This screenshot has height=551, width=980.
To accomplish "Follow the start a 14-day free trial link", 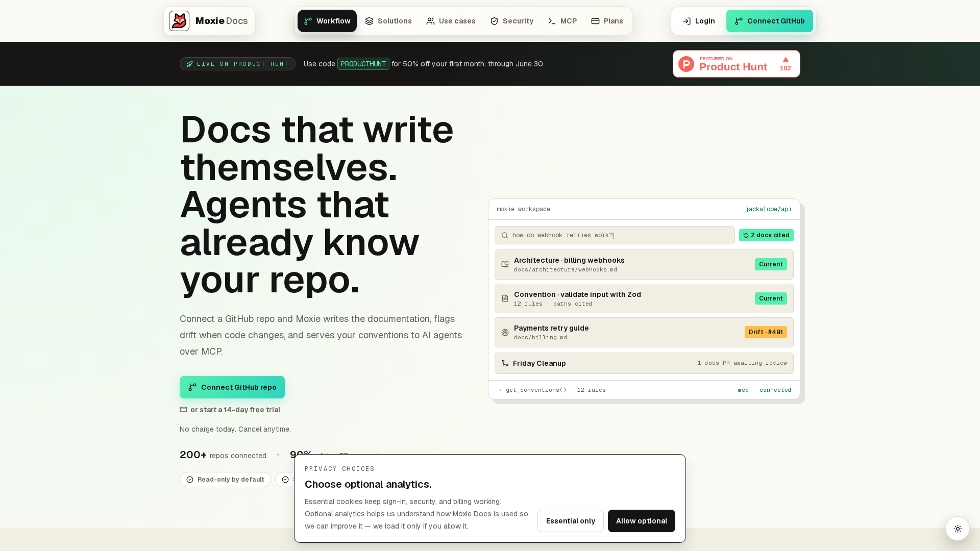I will [235, 410].
